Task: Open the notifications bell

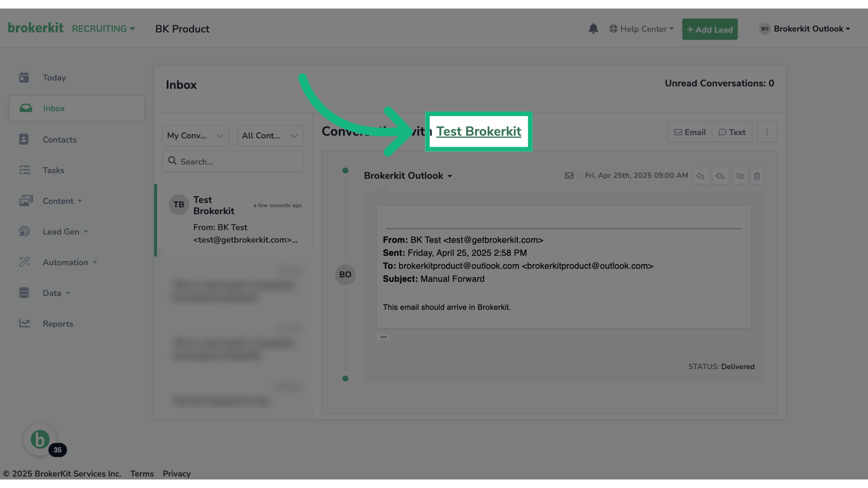Action: pos(593,29)
